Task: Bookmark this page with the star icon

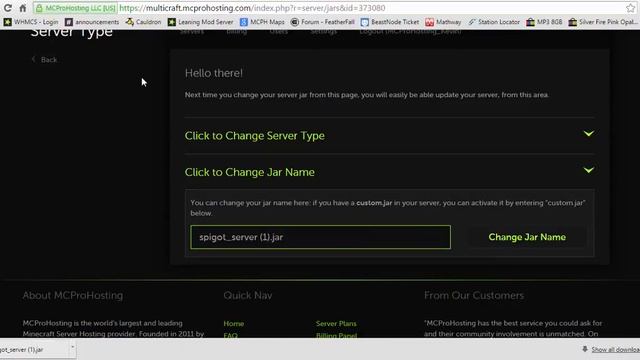Action: click(x=630, y=8)
